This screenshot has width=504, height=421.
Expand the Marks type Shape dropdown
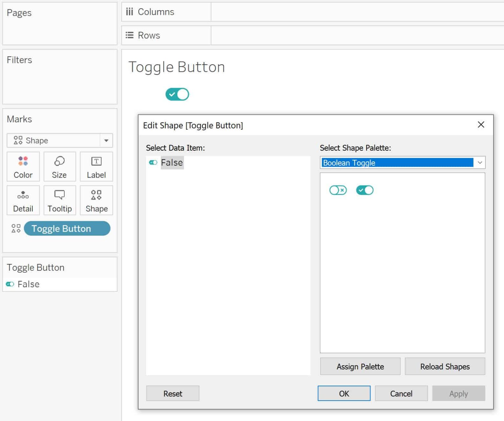click(x=106, y=141)
